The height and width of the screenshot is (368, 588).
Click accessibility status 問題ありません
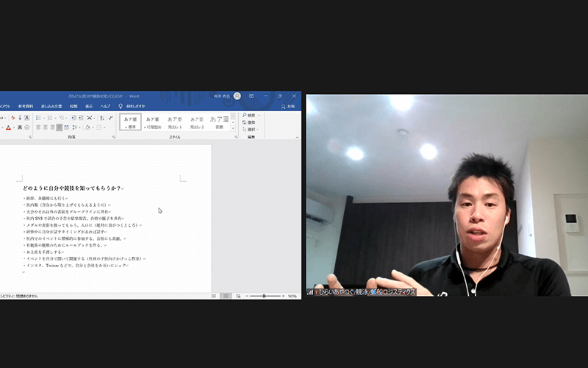point(27,296)
